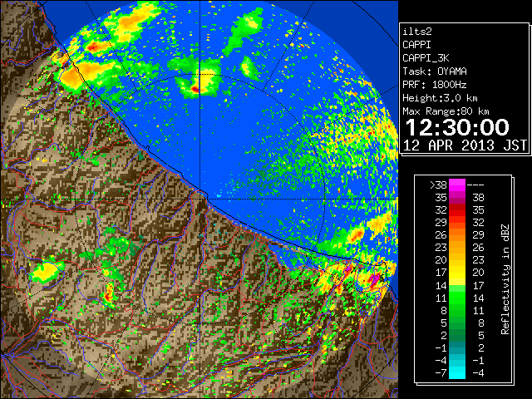The image size is (532, 399).
Task: Click the magenta high-reflectivity echo core on the map
Action: click(x=375, y=279)
